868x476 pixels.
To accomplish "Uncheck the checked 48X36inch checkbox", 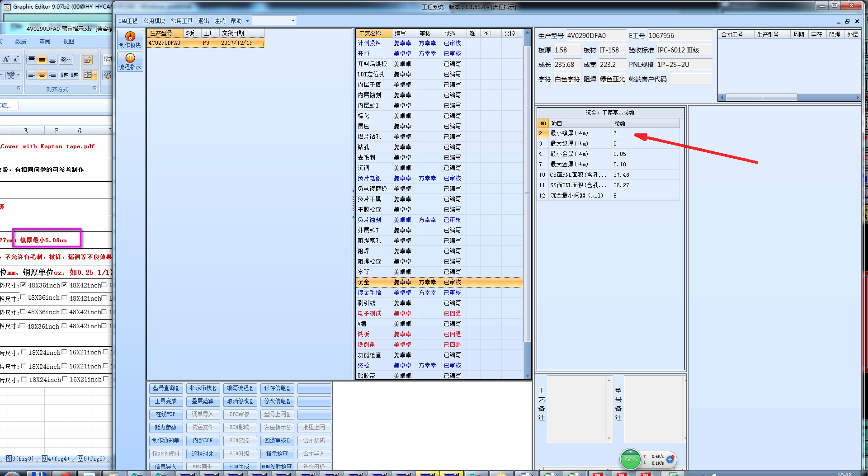I will pyautogui.click(x=23, y=285).
